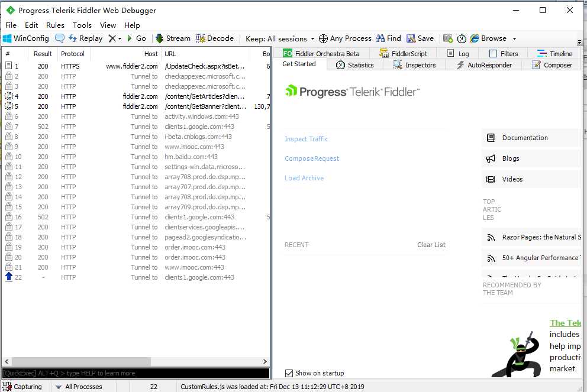Click the session list horizontal scrollbar thumb

[81, 361]
